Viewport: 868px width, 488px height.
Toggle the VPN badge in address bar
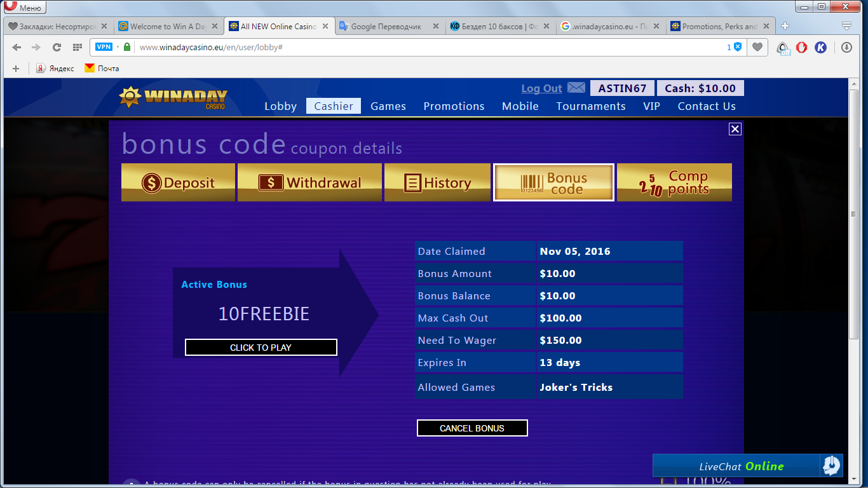104,47
